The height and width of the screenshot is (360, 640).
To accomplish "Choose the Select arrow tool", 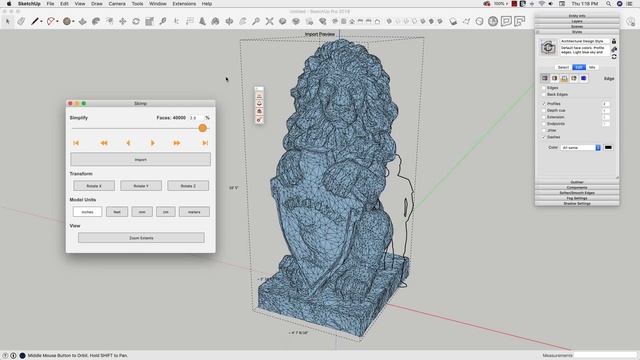I will coord(8,21).
